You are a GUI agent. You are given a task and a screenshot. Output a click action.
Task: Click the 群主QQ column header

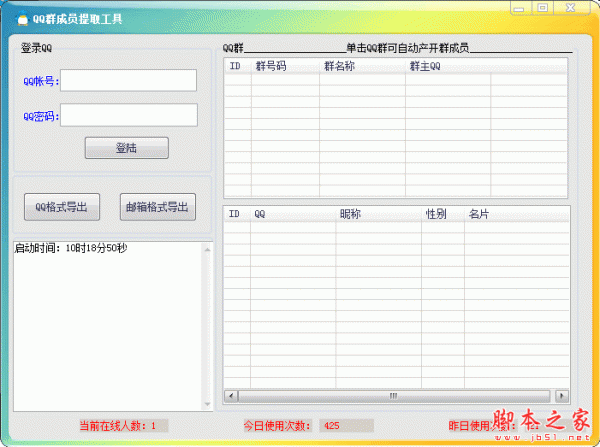[448, 66]
